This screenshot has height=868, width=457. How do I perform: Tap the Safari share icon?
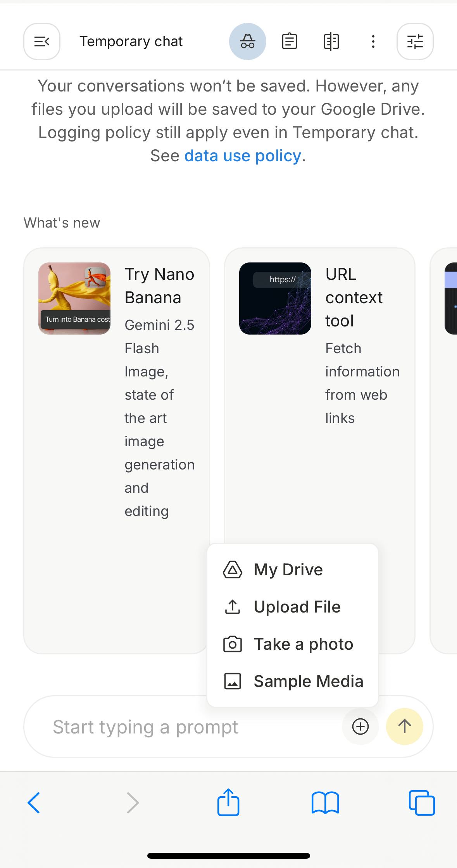point(228,802)
